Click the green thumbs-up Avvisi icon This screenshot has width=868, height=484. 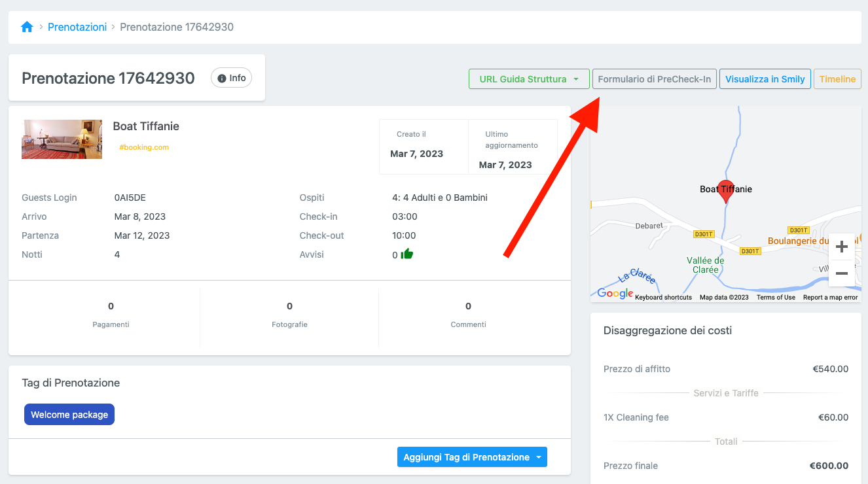[x=407, y=254]
